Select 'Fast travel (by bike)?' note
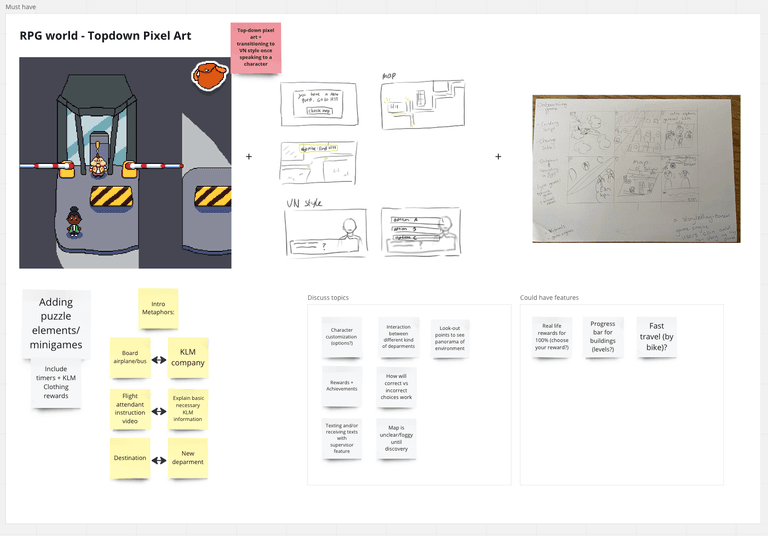The image size is (768, 536). tap(657, 337)
